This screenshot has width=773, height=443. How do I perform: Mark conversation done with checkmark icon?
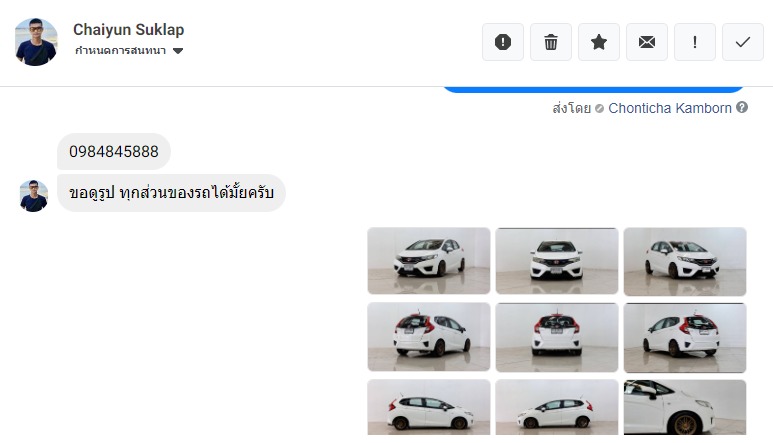tap(742, 42)
